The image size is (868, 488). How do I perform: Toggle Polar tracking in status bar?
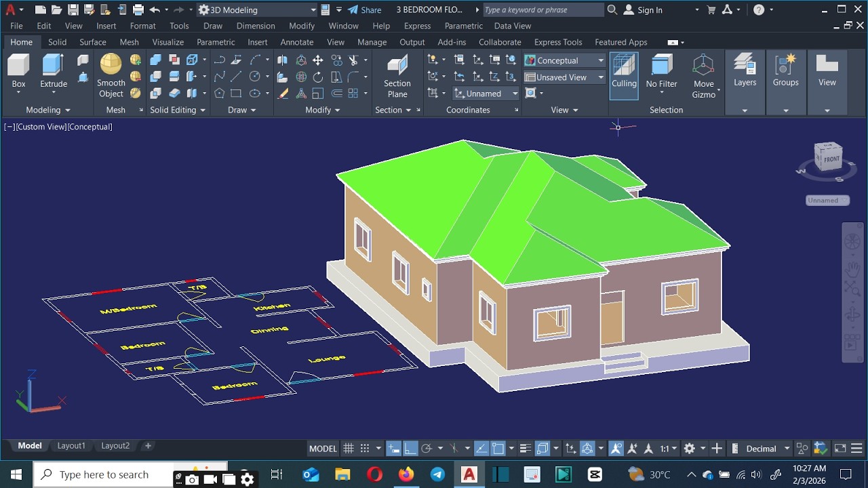pos(427,449)
